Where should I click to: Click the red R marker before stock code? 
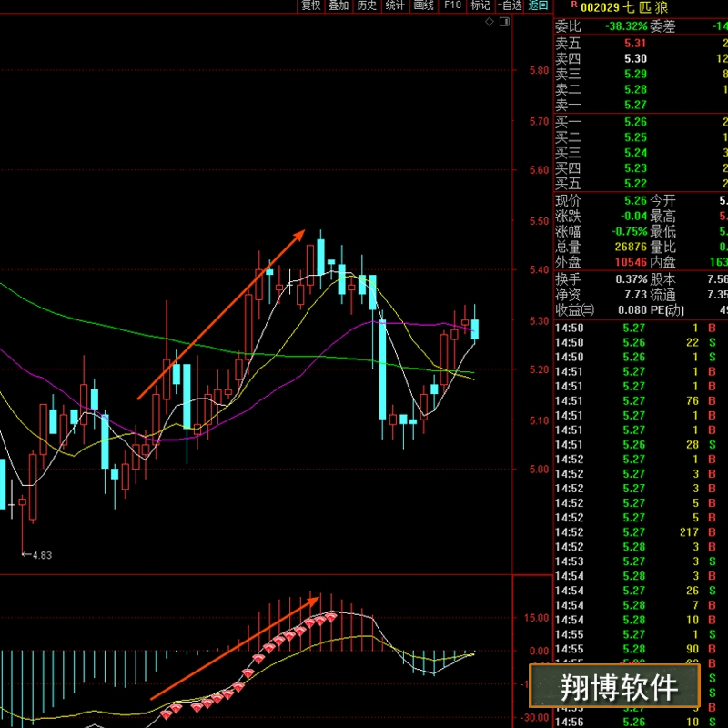tap(574, 5)
